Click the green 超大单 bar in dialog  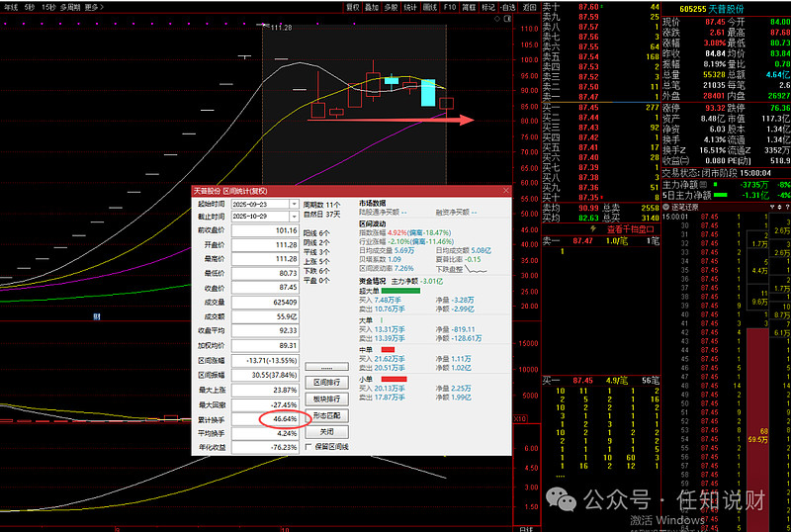click(400, 291)
